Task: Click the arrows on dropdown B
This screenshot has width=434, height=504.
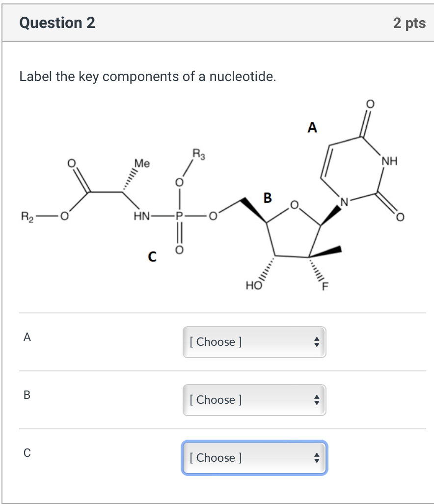Action: point(317,400)
